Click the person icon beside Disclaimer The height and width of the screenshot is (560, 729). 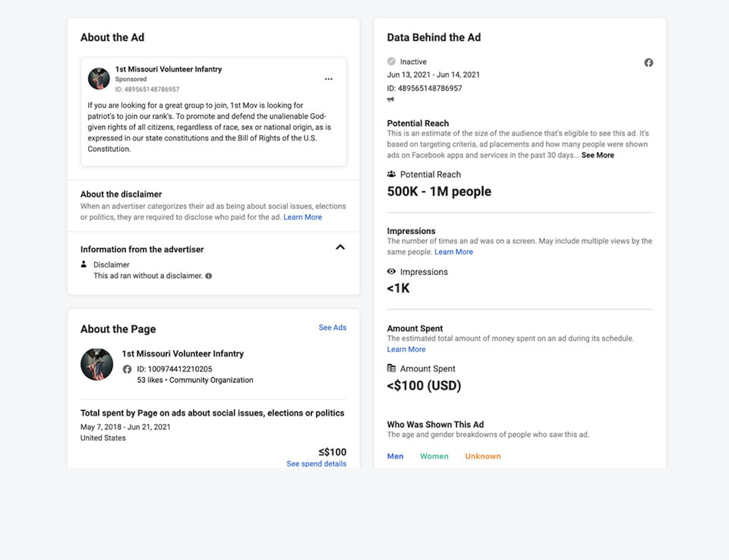(84, 264)
